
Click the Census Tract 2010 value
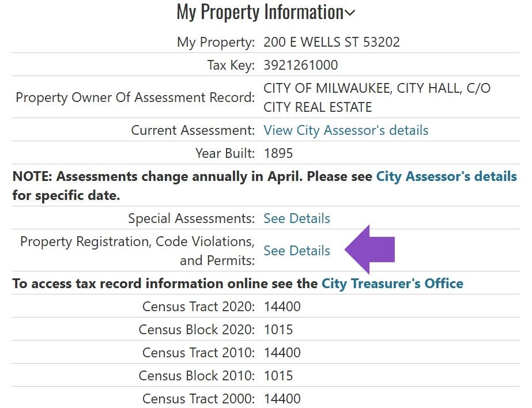pyautogui.click(x=282, y=353)
